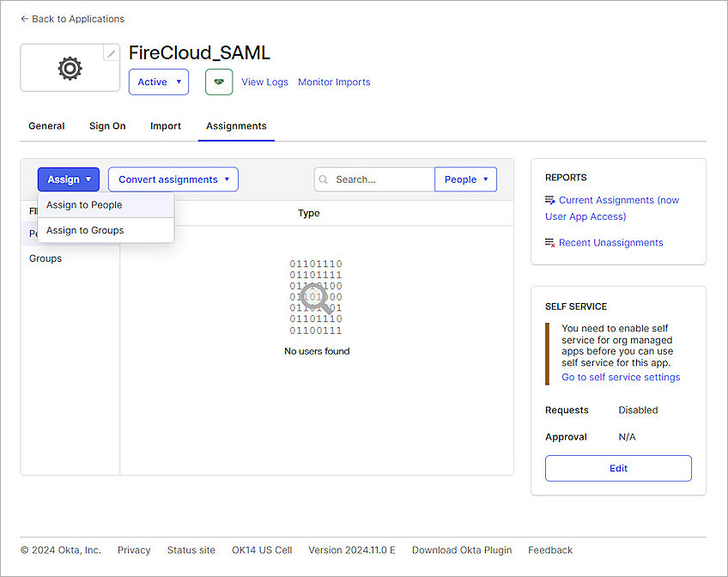Click Edit in the Self Service panel
Image resolution: width=728 pixels, height=577 pixels.
(x=618, y=468)
